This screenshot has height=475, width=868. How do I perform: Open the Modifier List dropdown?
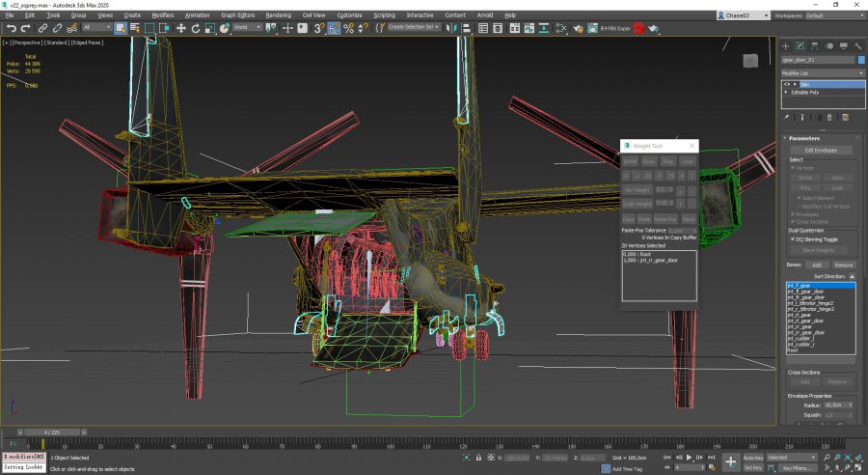click(823, 73)
